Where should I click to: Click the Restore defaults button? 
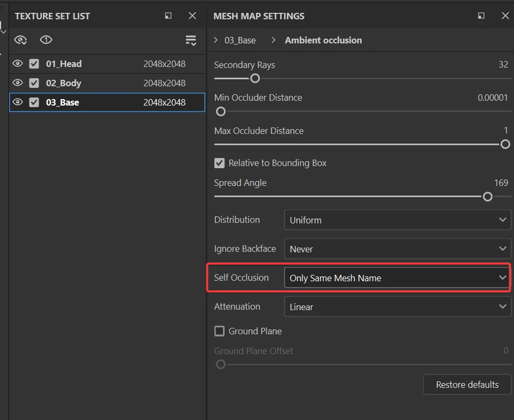coord(467,385)
